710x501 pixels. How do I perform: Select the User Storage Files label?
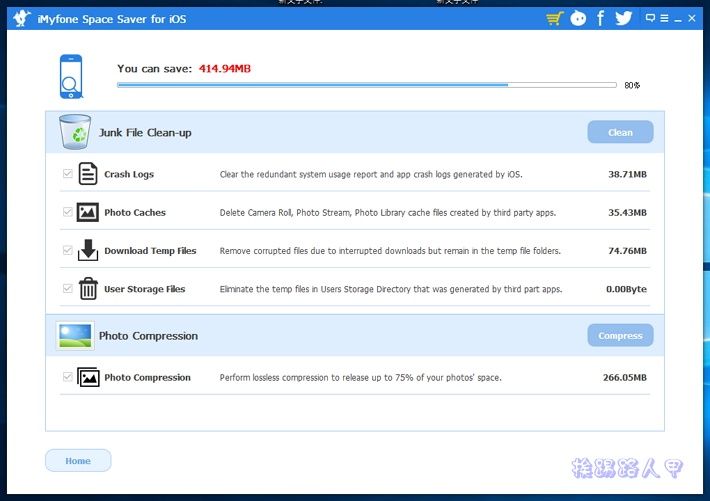[x=144, y=289]
